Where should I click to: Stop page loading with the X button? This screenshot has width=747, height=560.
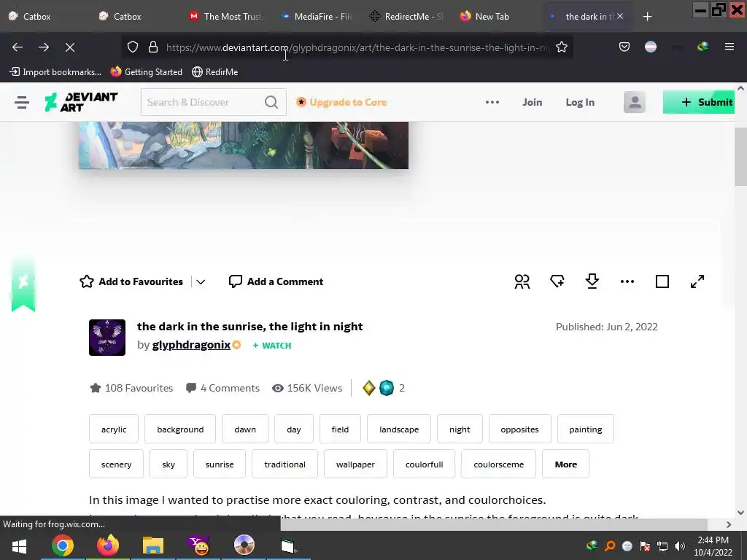pyautogui.click(x=70, y=47)
